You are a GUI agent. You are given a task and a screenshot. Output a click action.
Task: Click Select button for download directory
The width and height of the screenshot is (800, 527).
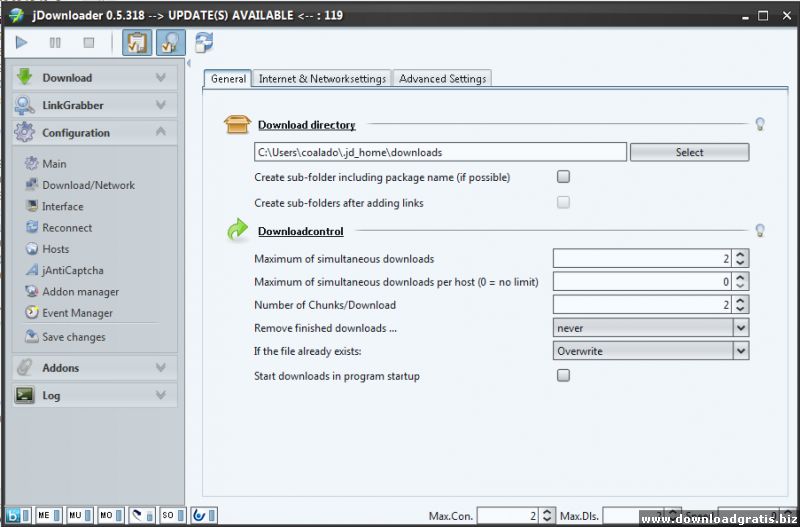[x=689, y=152]
